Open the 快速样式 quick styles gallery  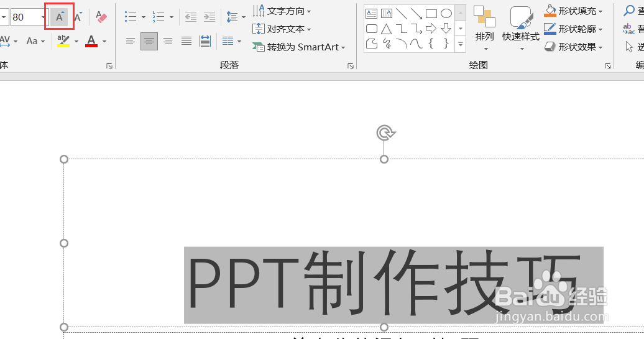point(521,29)
